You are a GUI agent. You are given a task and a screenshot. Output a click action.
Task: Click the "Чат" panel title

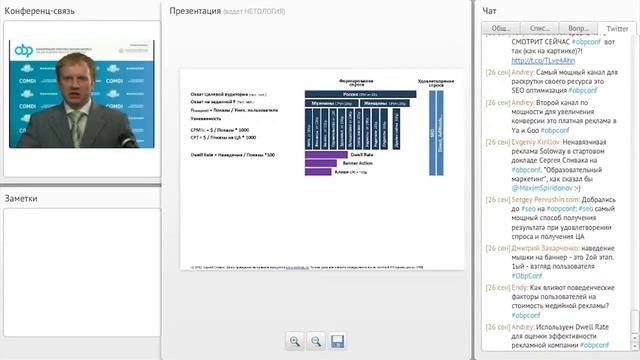489,11
